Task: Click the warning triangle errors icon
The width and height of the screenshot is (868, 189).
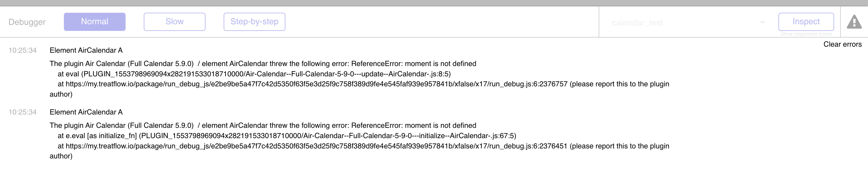Action: [x=854, y=22]
